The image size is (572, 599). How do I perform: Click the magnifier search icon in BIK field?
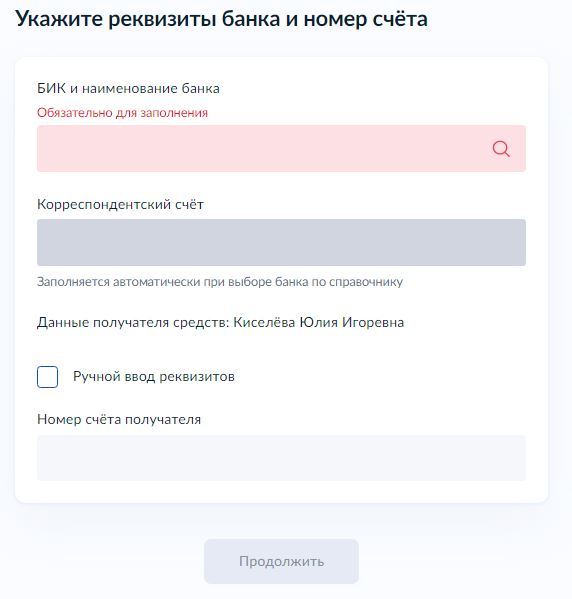[x=501, y=149]
